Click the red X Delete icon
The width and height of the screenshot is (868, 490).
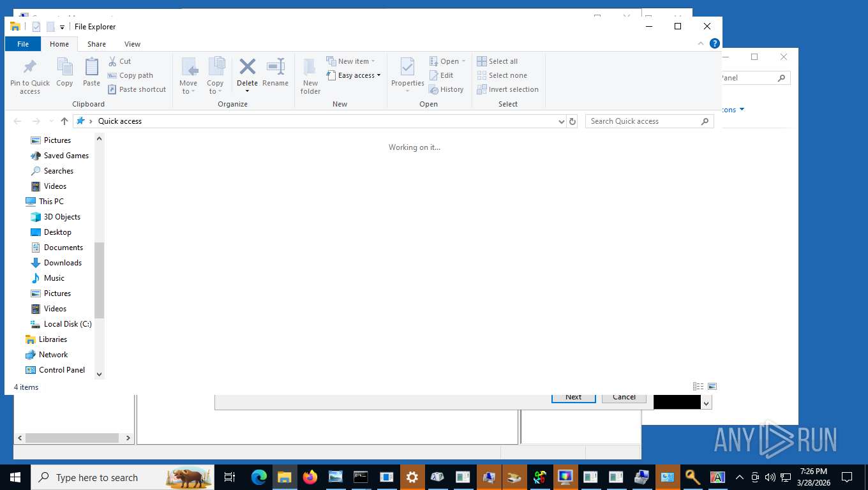tap(247, 66)
